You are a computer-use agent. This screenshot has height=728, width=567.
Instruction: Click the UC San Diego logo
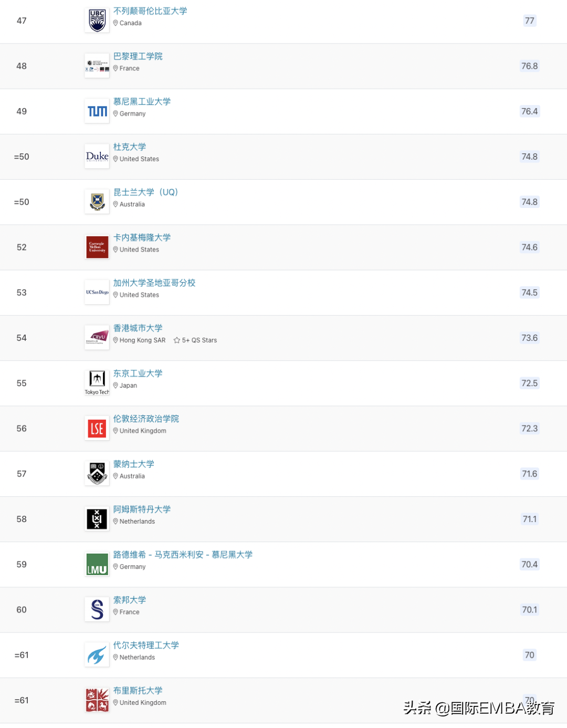(97, 293)
